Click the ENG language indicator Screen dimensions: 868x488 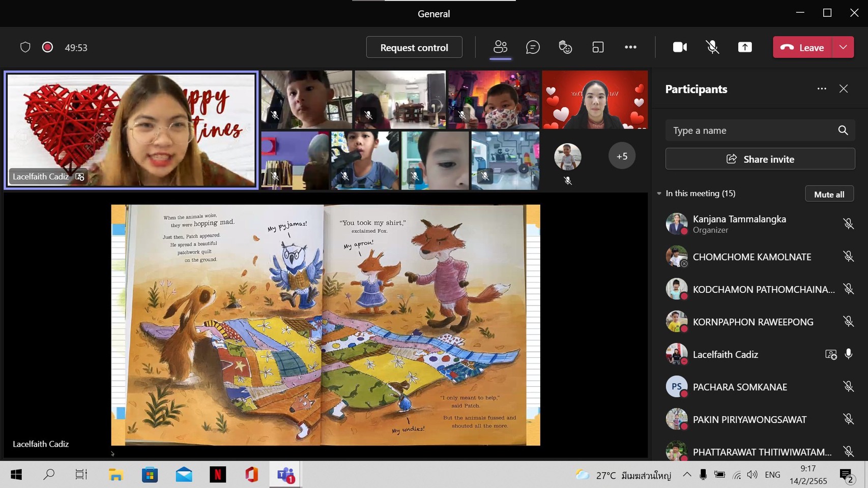pyautogui.click(x=772, y=475)
